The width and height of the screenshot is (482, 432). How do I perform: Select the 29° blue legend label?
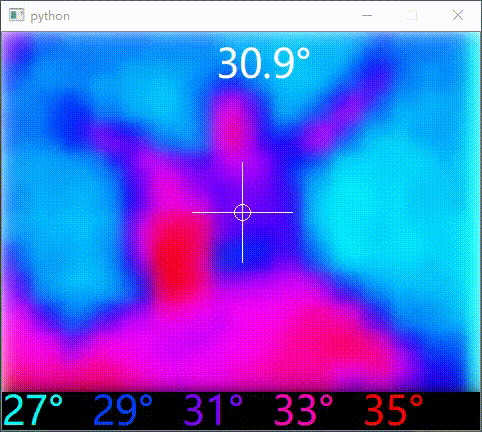(x=123, y=410)
